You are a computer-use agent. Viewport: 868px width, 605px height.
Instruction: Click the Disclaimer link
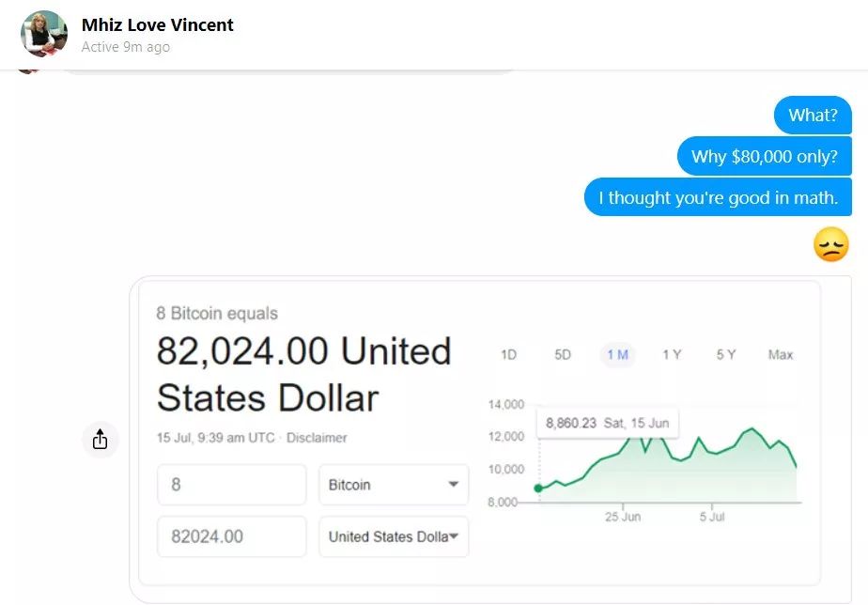[317, 438]
